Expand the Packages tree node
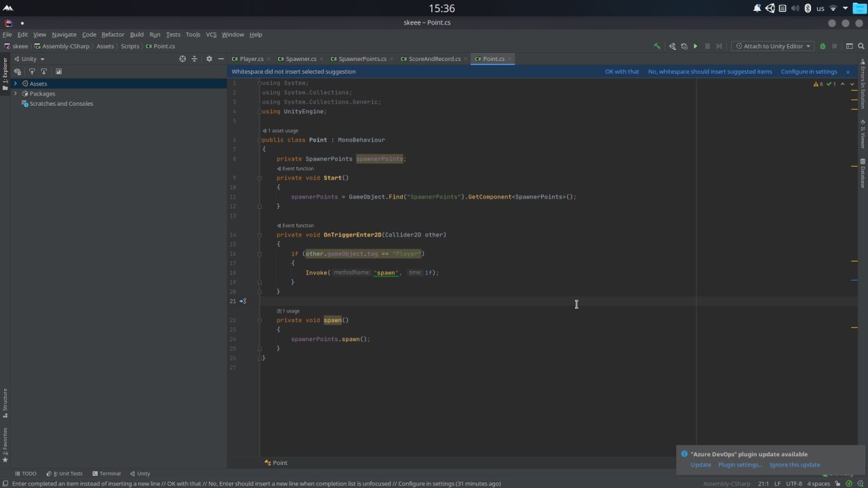 tap(16, 94)
